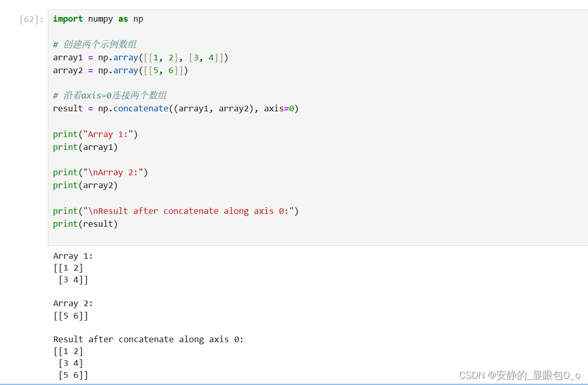
Task: Click the 'Array 2:' output label
Action: tap(73, 303)
